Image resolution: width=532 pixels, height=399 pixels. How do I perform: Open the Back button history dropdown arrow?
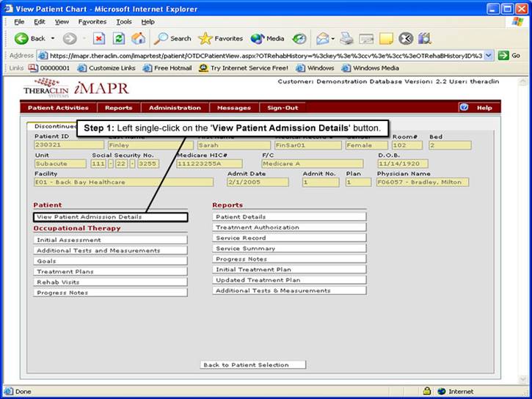[x=53, y=38]
